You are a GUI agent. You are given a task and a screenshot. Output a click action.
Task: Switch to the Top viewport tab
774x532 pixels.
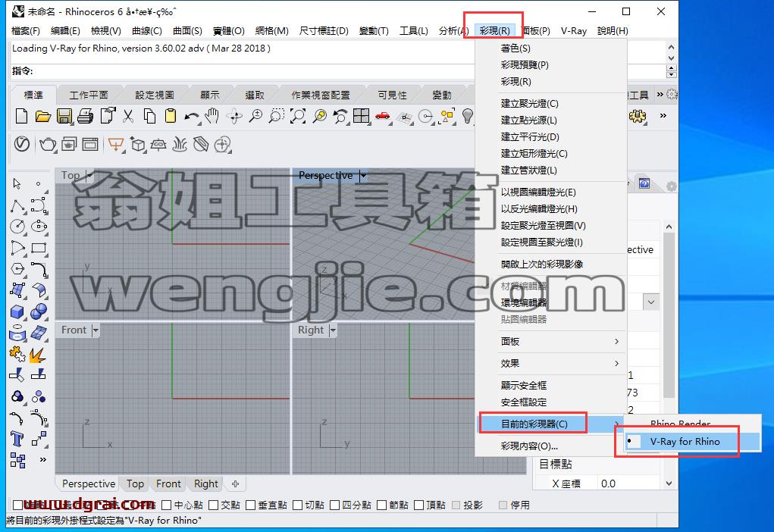pyautogui.click(x=135, y=484)
